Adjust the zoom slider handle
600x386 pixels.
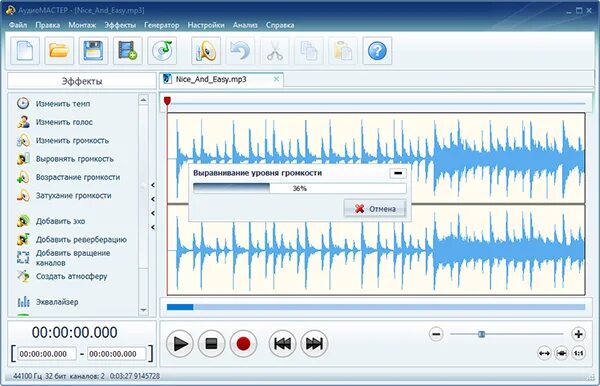click(x=482, y=334)
